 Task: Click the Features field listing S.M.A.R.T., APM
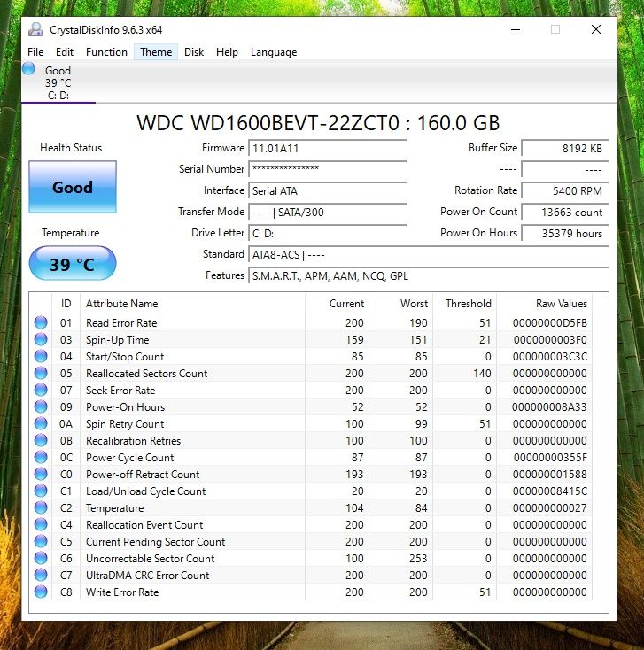point(429,275)
